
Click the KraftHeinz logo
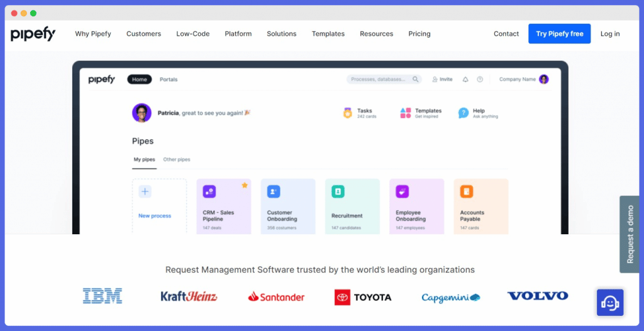[189, 296]
